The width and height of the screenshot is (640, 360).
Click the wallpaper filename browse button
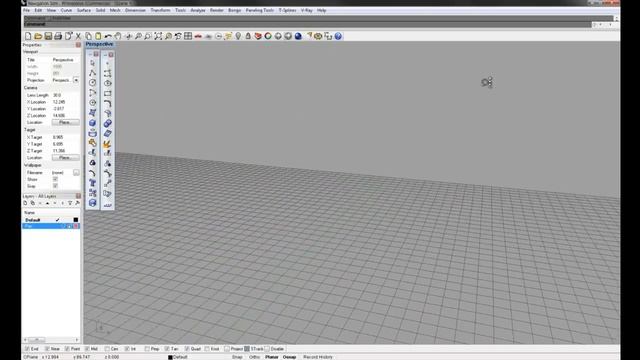(x=76, y=173)
